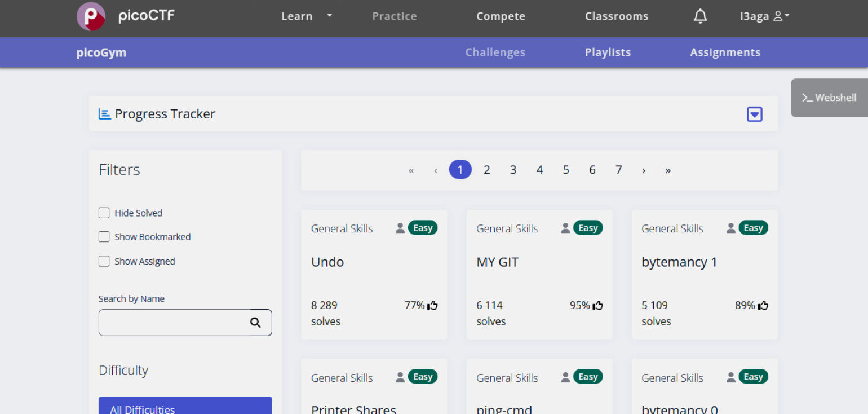Click thumbs-up icon on MY GIT card

click(598, 306)
